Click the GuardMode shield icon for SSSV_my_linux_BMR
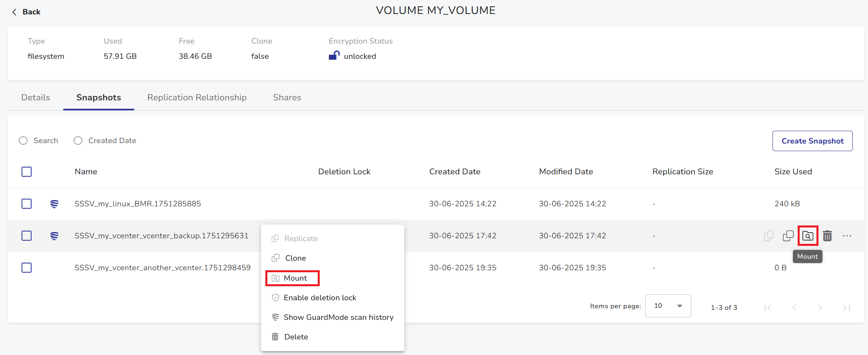This screenshot has width=868, height=355. pos(54,204)
